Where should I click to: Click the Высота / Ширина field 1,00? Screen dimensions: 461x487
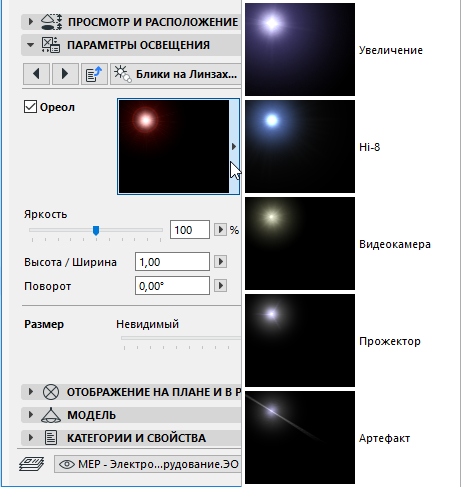point(172,262)
